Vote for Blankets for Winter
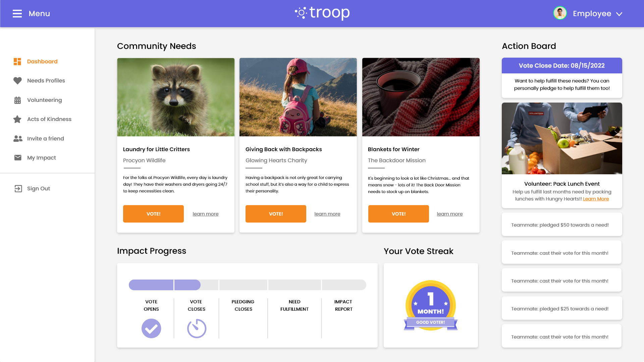The image size is (644, 362). (x=398, y=214)
